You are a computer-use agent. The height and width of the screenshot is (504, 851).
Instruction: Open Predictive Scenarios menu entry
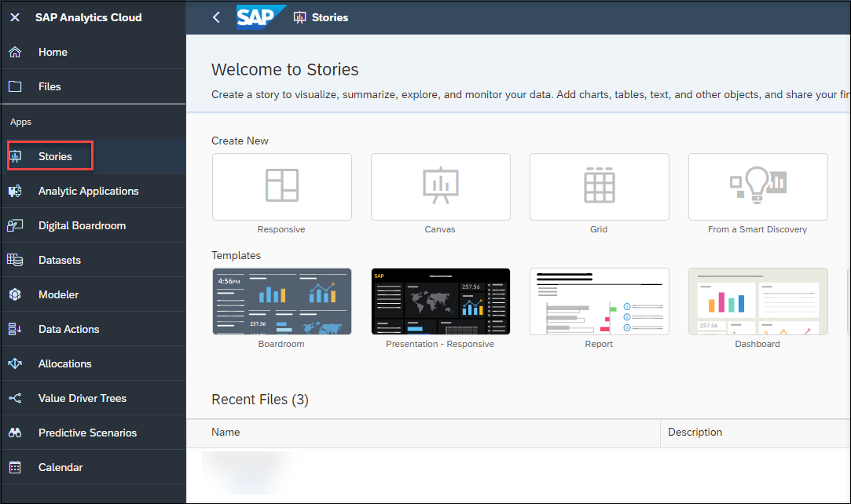tap(94, 433)
